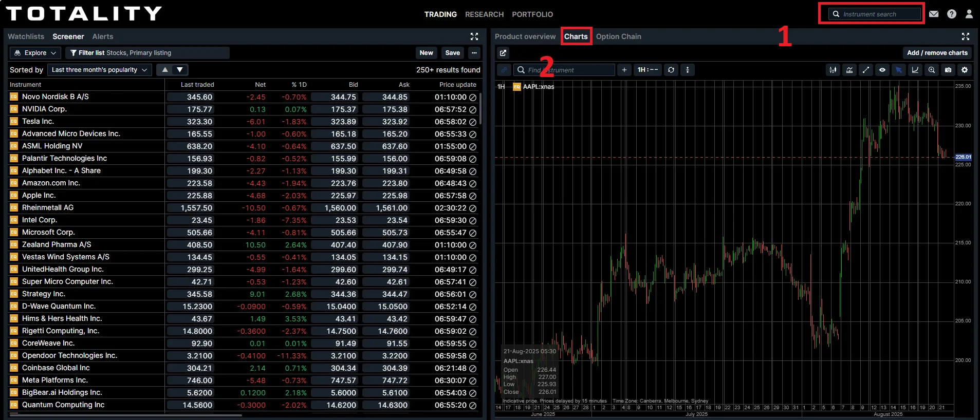980x420 pixels.
Task: Click the Sort by Ask column header
Action: [404, 85]
